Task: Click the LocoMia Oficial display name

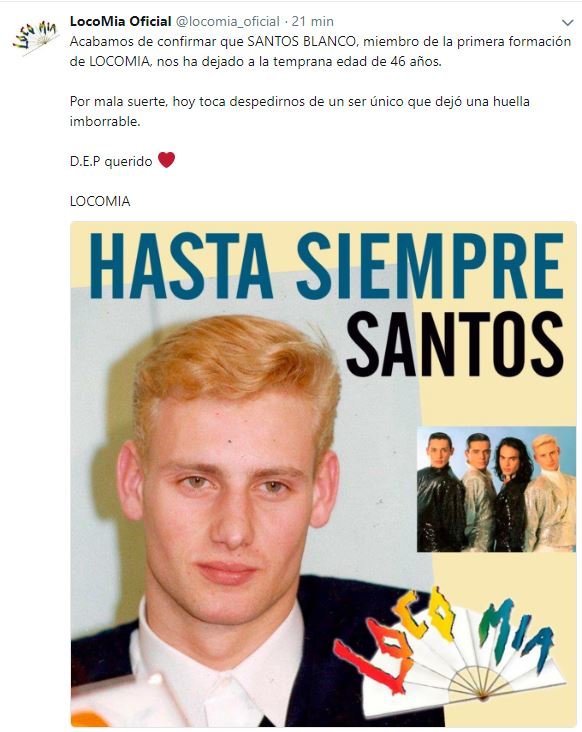Action: point(120,21)
